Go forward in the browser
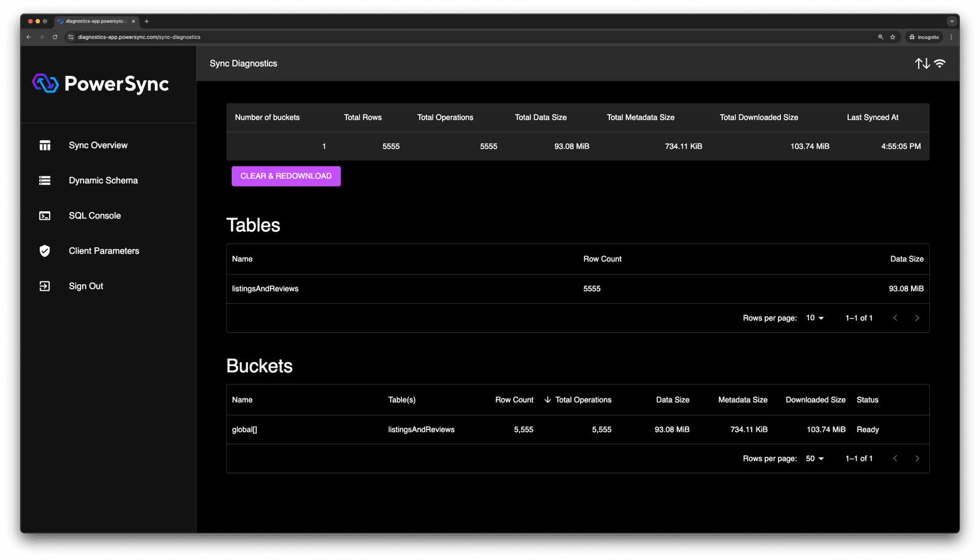The height and width of the screenshot is (560, 980). (42, 37)
